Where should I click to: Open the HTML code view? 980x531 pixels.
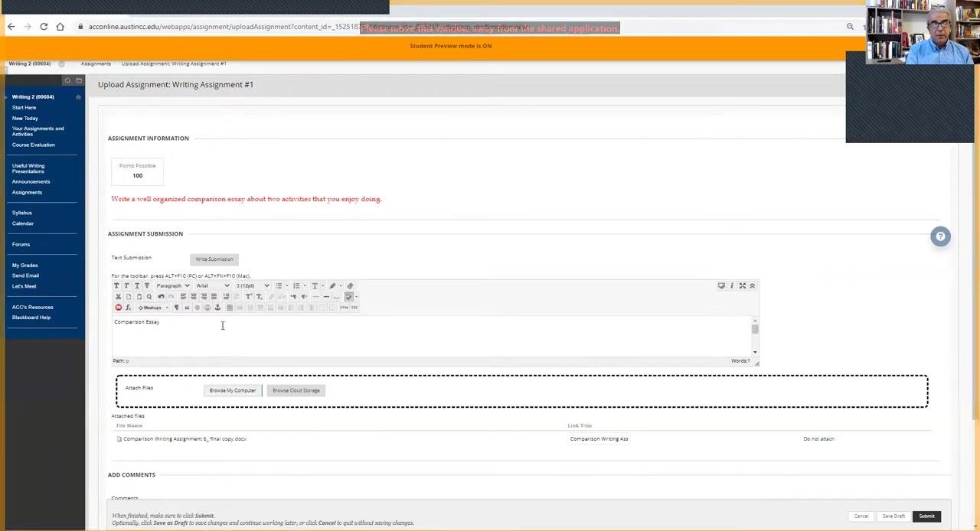(344, 308)
